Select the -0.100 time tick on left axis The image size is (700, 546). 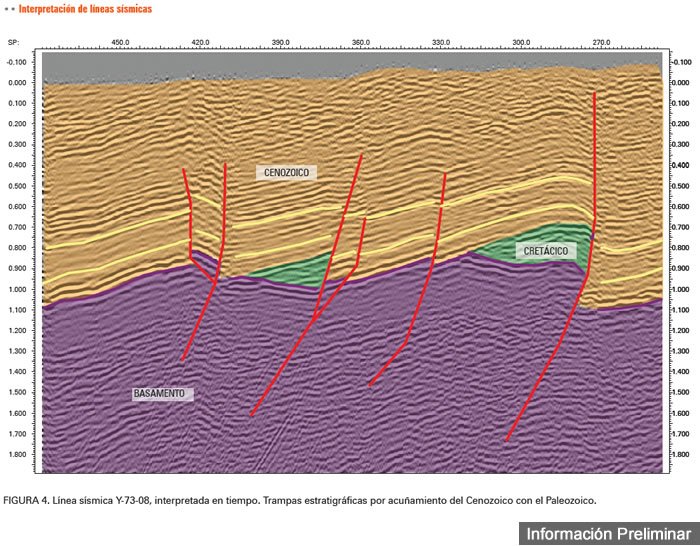[17, 62]
